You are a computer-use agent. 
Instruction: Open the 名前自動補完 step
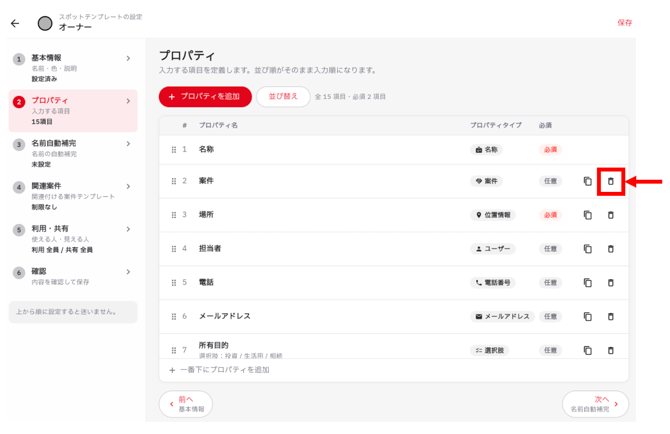tap(73, 153)
